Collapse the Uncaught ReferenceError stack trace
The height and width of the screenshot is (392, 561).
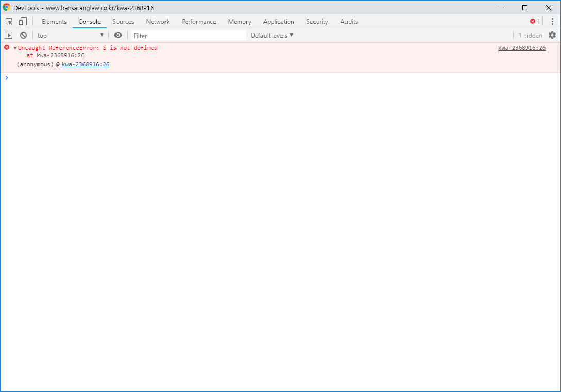click(x=15, y=48)
